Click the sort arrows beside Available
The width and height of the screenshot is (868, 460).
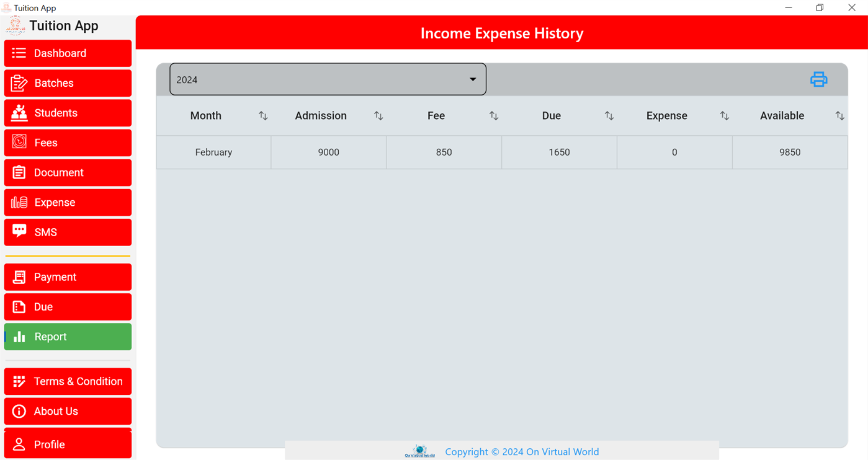point(839,115)
